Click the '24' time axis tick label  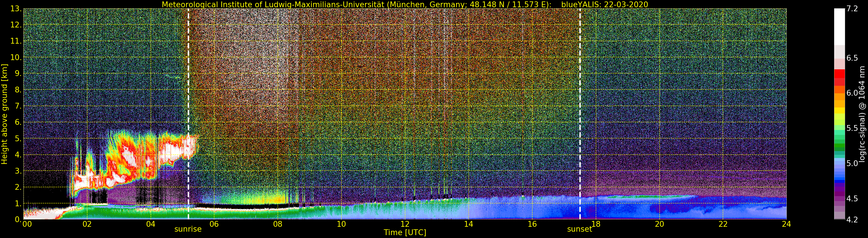(786, 224)
